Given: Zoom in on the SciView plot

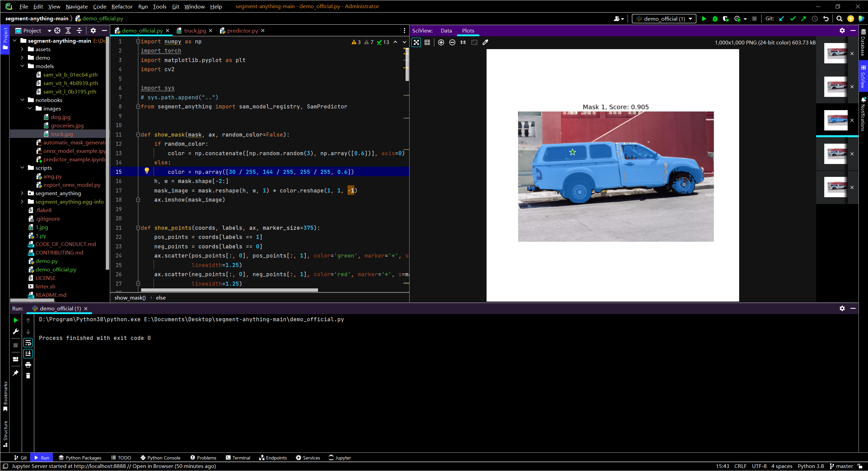Looking at the screenshot, I should tap(441, 42).
